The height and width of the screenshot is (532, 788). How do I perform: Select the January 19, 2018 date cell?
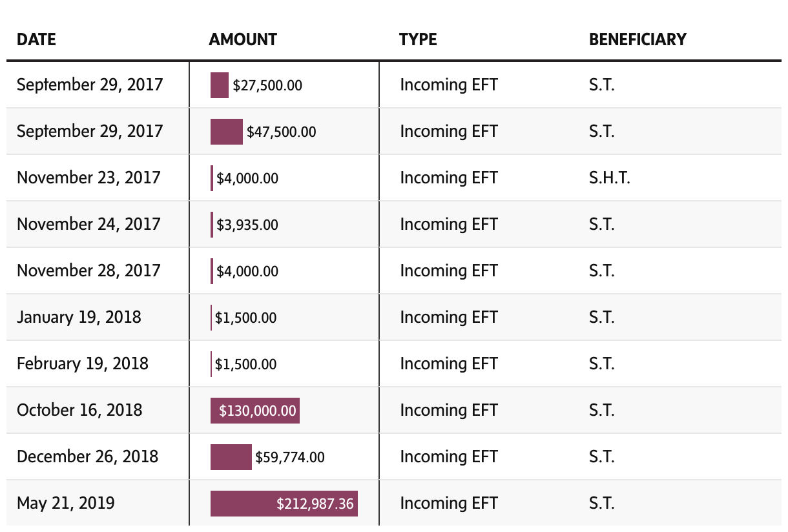pyautogui.click(x=79, y=318)
